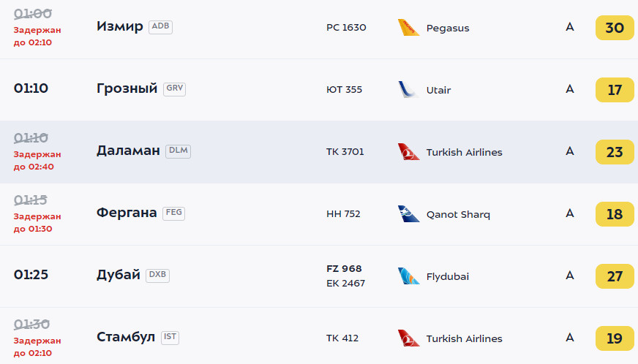This screenshot has width=638, height=364.
Task: Open the highlighted Даламан flight
Action: click(319, 152)
